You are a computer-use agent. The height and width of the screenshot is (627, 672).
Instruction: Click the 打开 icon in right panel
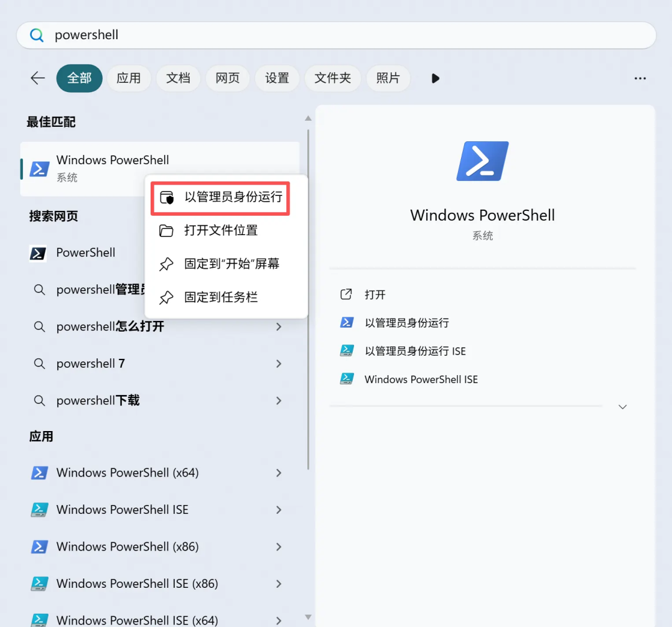point(347,295)
